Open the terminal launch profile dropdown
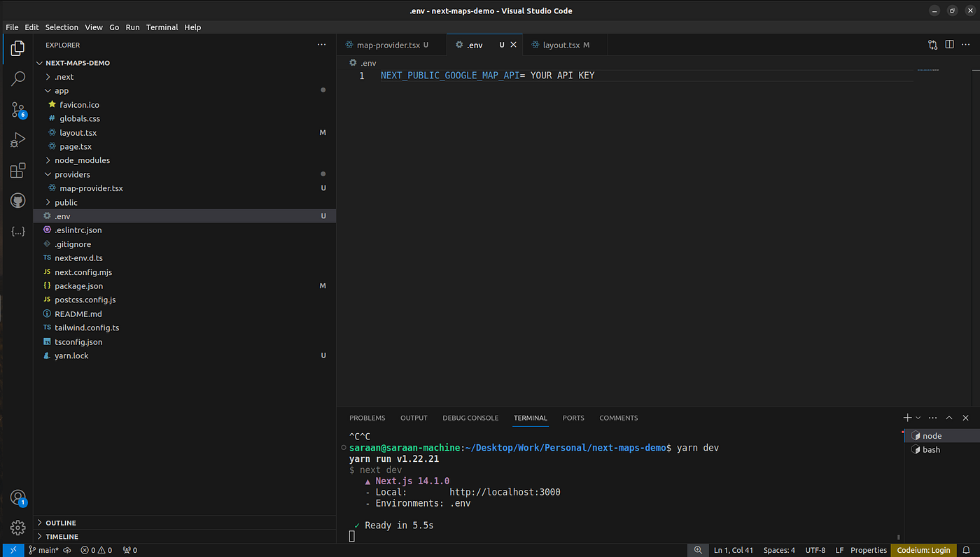The width and height of the screenshot is (980, 557). (x=918, y=418)
